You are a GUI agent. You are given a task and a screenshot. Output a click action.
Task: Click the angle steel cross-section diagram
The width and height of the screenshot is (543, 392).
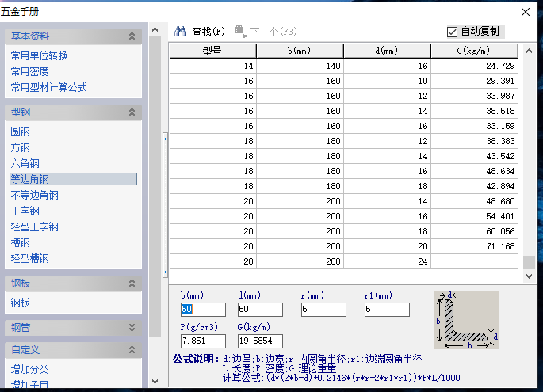(x=466, y=320)
